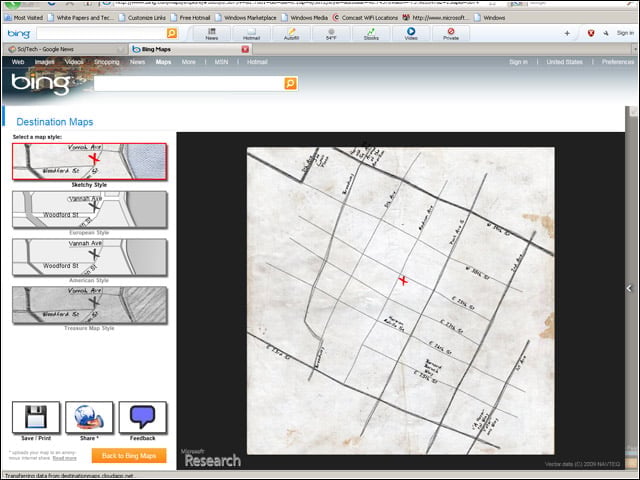
Task: Click the Feedback speech bubble icon
Action: click(142, 417)
